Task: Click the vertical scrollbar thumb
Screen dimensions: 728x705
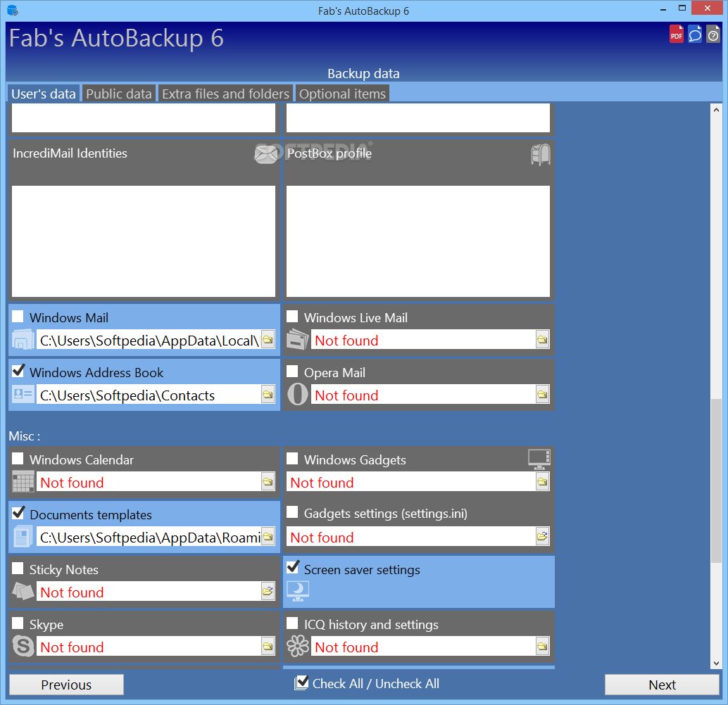Action: point(716,480)
